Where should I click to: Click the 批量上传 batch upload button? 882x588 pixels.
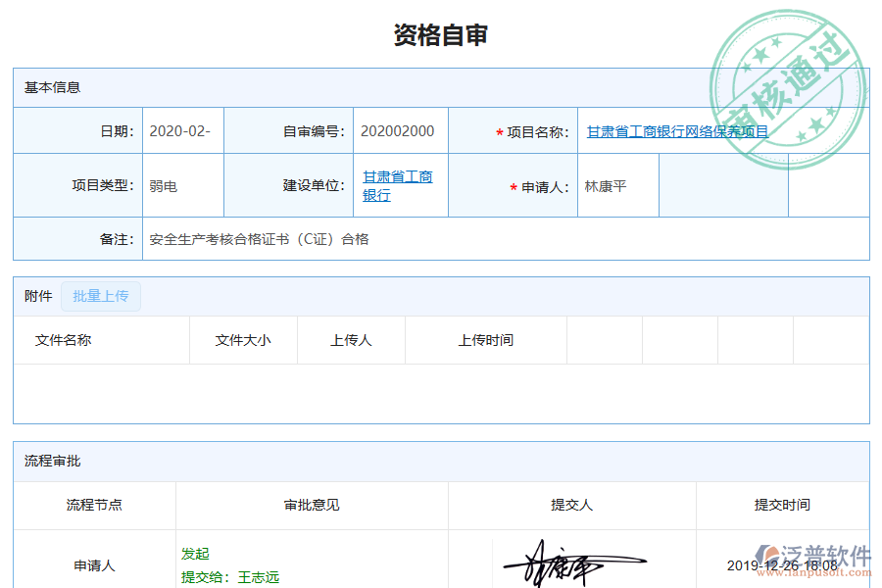point(101,296)
